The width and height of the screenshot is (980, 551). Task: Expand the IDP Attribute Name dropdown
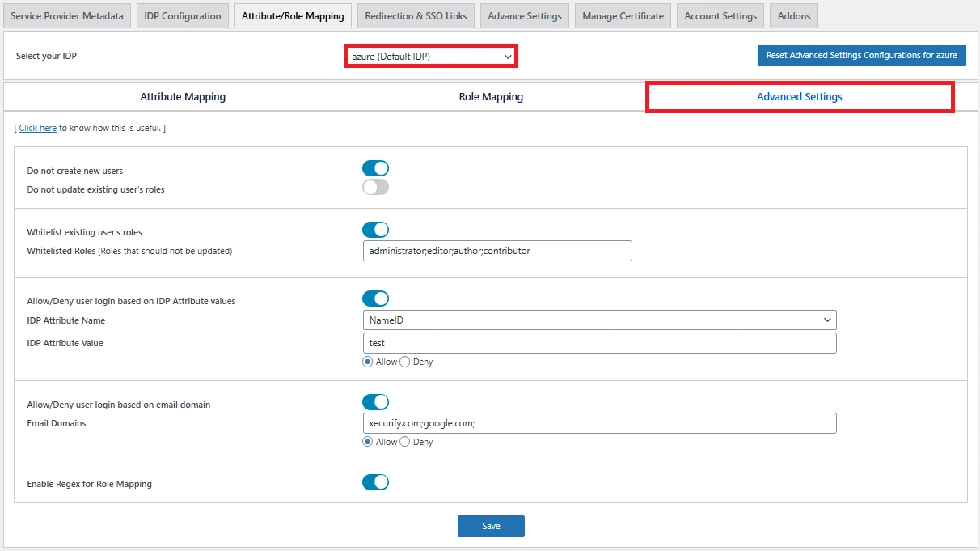(x=599, y=320)
